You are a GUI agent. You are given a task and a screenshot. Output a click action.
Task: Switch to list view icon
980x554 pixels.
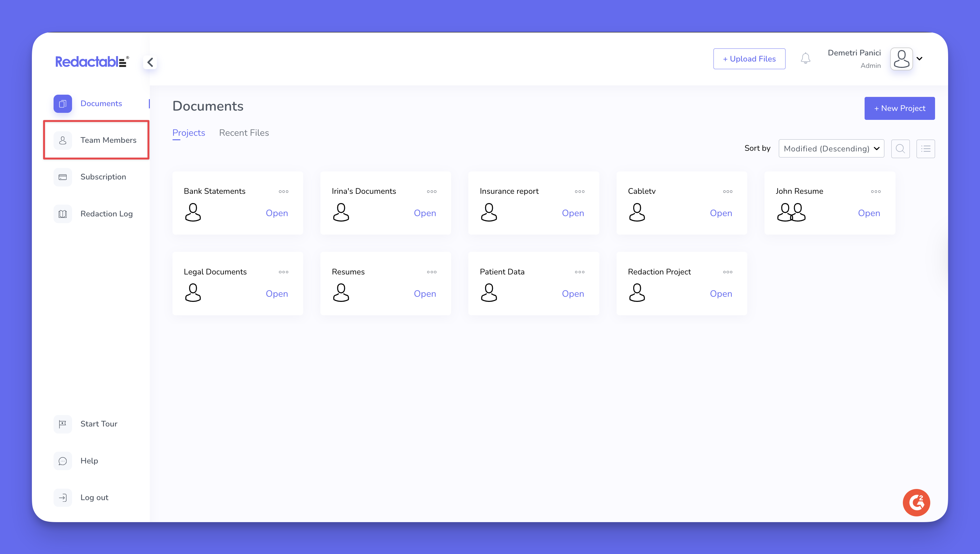pyautogui.click(x=925, y=149)
